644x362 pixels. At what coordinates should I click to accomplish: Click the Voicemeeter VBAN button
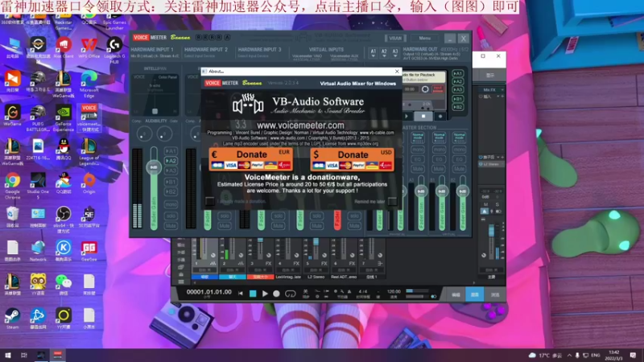click(x=395, y=38)
